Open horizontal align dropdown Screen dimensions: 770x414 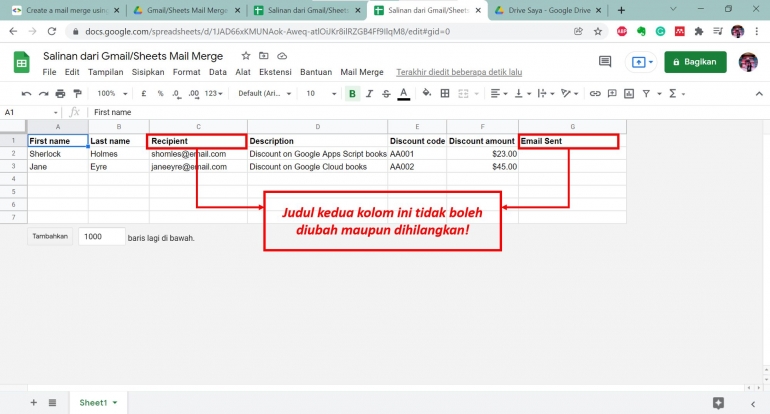click(498, 93)
